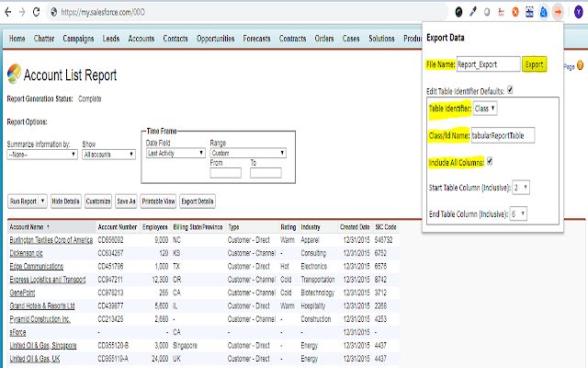588x368 pixels.
Task: Go back using the browser back arrow
Action: click(8, 12)
